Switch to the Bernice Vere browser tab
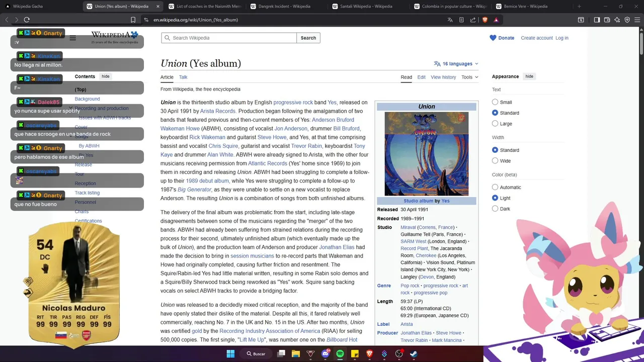644x362 pixels. [x=532, y=7]
